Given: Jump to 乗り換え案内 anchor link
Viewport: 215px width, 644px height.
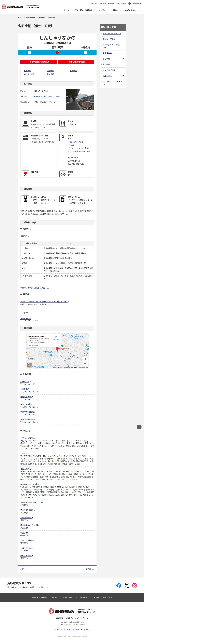Looking at the screenshot, I should pos(29,74).
